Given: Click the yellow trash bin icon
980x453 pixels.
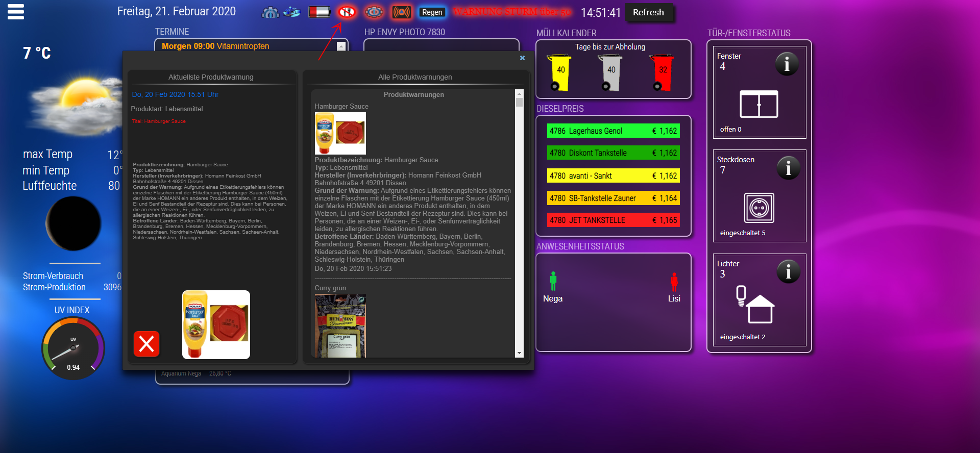Looking at the screenshot, I should [x=559, y=72].
